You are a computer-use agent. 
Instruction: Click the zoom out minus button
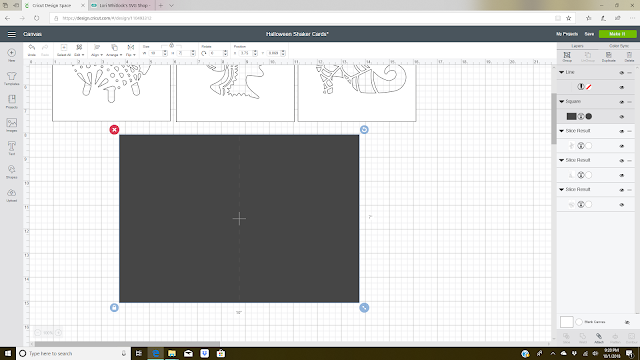point(38,333)
